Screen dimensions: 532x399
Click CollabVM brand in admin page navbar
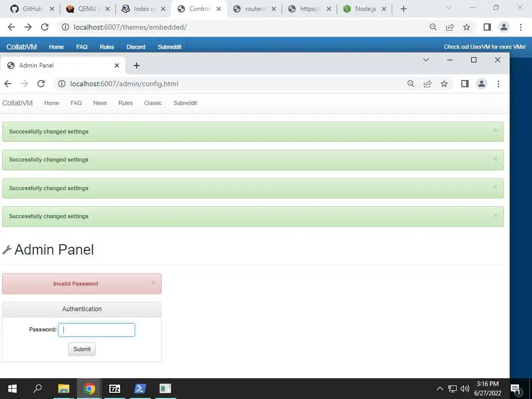click(x=18, y=103)
